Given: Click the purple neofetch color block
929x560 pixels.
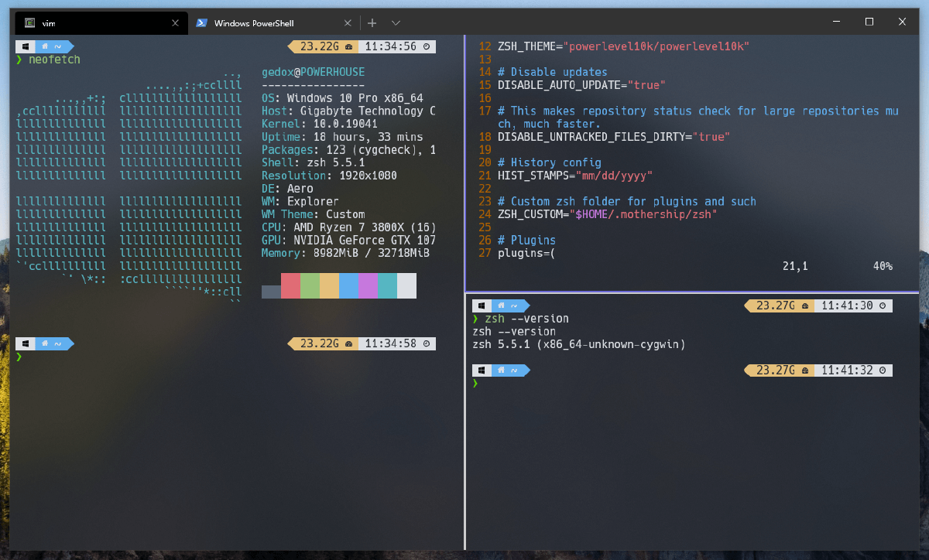Looking at the screenshot, I should [x=368, y=285].
